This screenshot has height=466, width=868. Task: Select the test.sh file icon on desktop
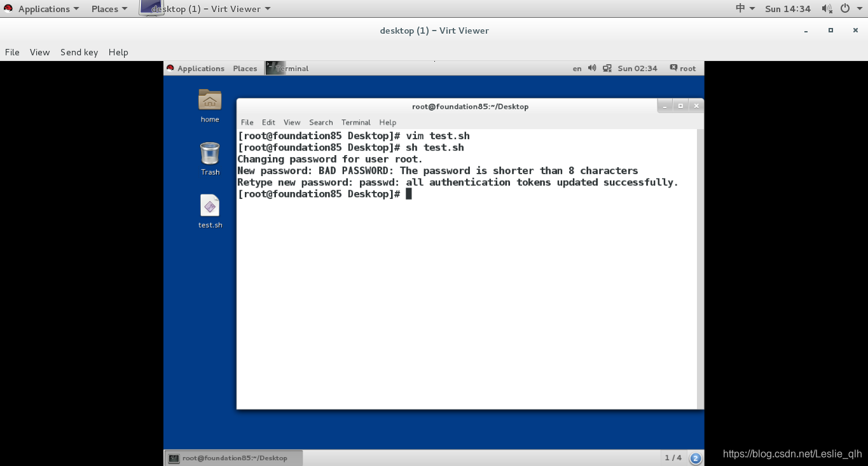click(x=210, y=206)
